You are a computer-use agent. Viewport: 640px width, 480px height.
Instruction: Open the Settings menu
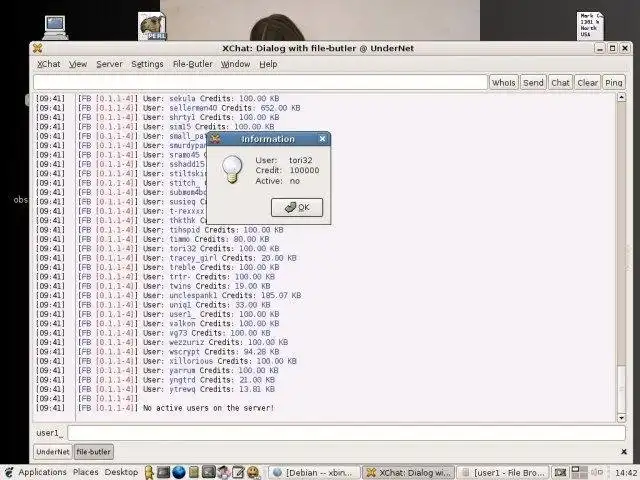[x=147, y=64]
